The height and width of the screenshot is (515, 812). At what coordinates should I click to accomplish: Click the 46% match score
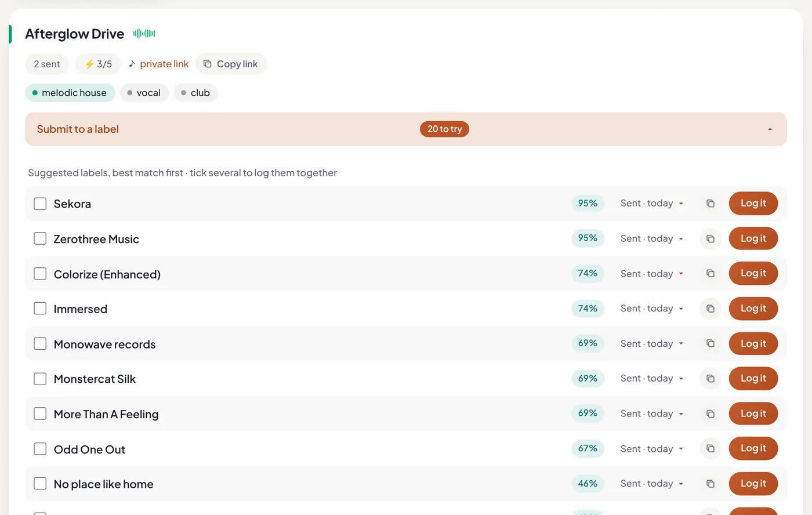[x=588, y=484]
